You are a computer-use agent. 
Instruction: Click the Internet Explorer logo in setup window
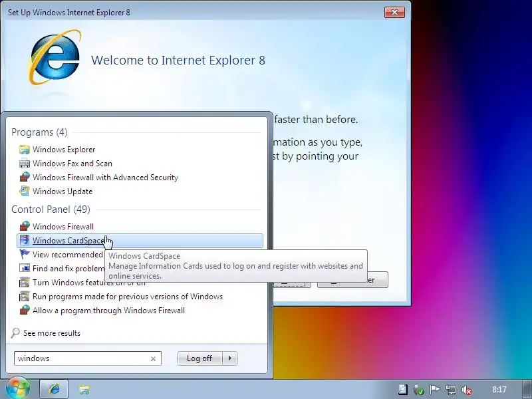[x=55, y=57]
